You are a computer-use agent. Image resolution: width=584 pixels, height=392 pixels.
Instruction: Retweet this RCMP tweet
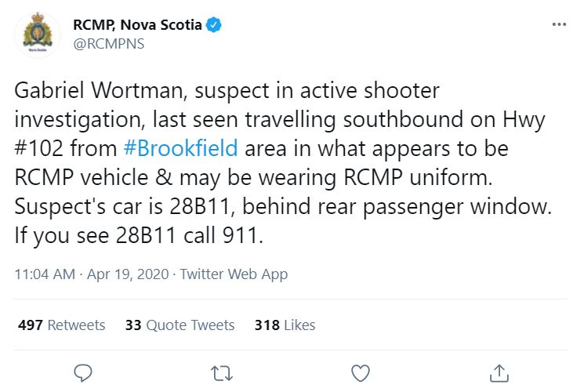[x=222, y=372]
